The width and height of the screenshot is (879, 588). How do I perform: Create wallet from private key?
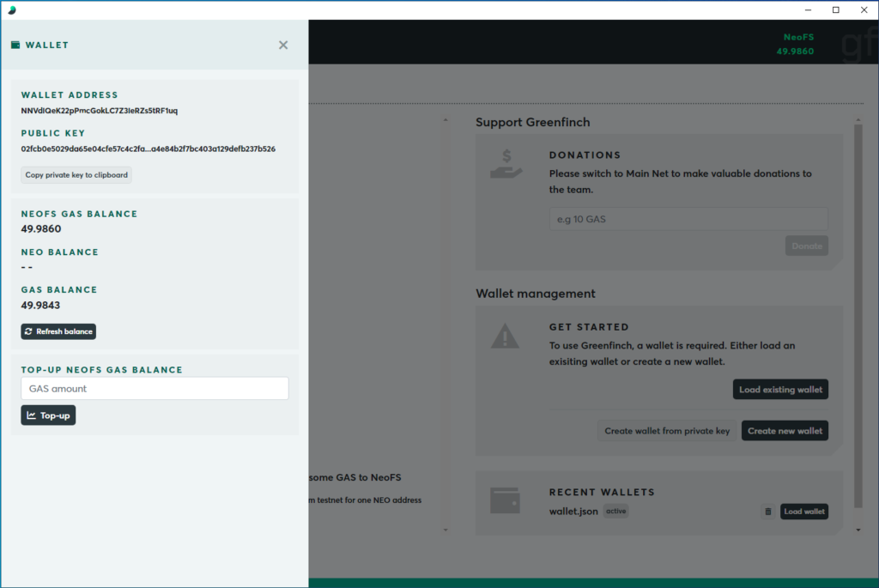(x=666, y=431)
